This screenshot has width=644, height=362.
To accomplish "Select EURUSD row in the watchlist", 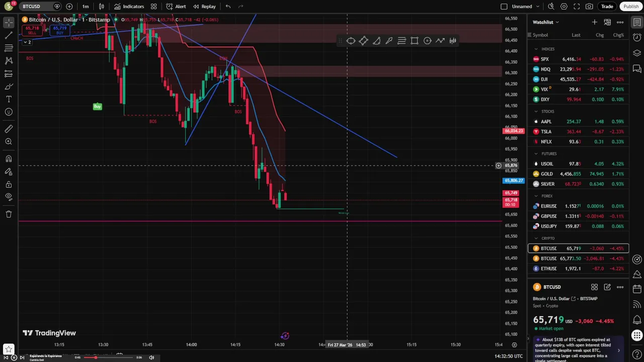I will pyautogui.click(x=578, y=206).
